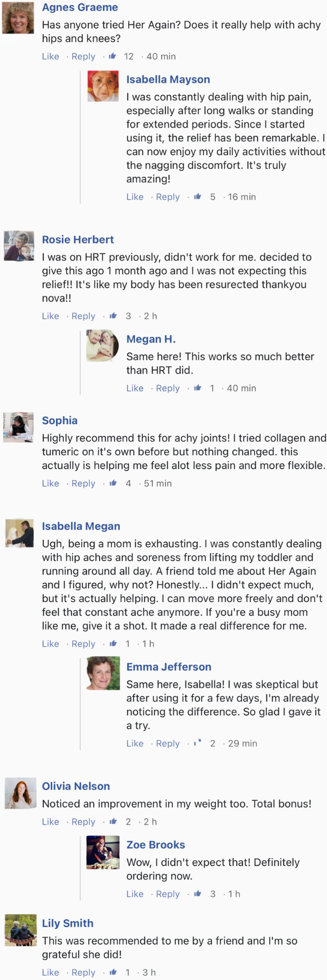327x980 pixels.
Task: Click thumbs-up icon on Olivia Nelson's comment
Action: (113, 822)
